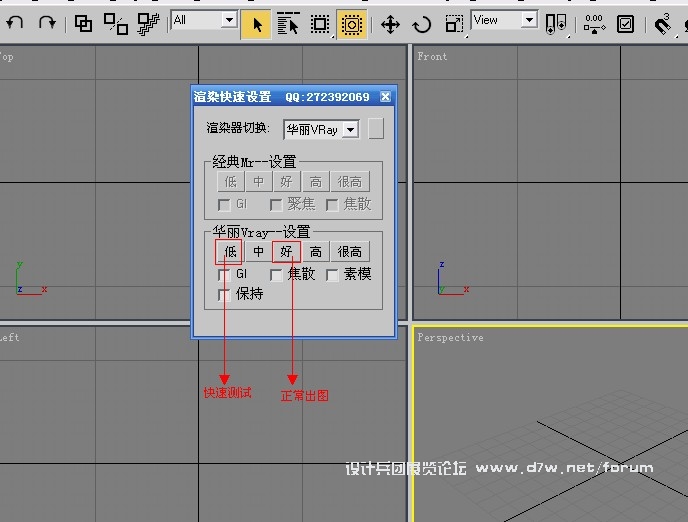Choose Rectangular Selection Region icon
Viewport: 688px width, 522px height.
(x=320, y=24)
